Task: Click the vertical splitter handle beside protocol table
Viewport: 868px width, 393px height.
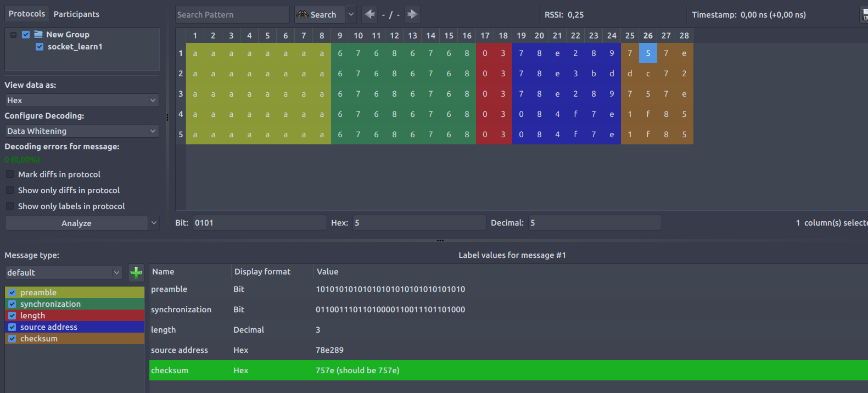Action: coord(167,117)
